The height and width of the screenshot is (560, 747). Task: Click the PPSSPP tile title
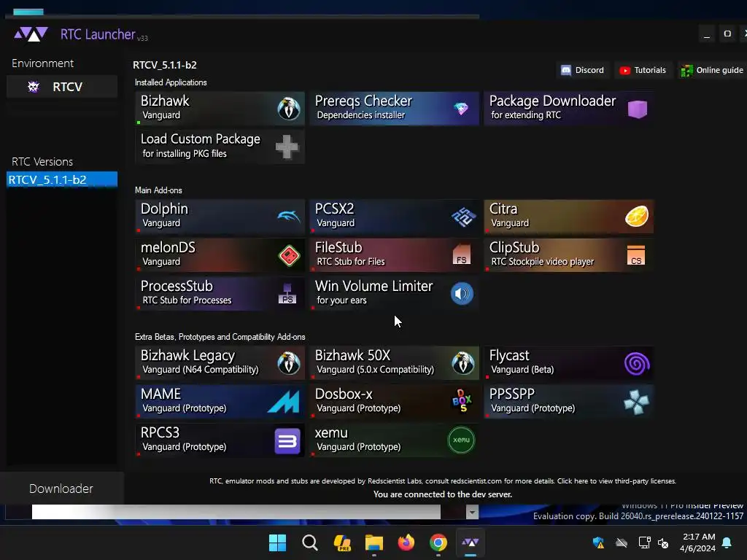[511, 394]
